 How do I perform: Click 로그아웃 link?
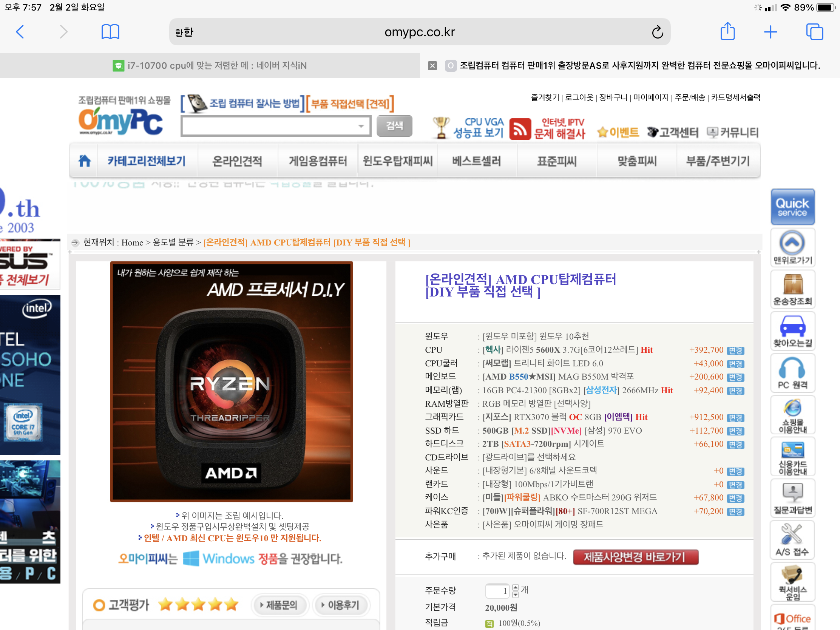(579, 97)
